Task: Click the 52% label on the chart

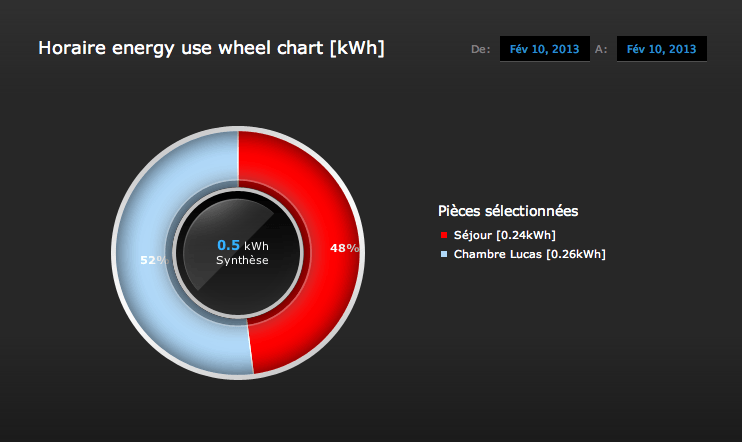Action: (154, 260)
